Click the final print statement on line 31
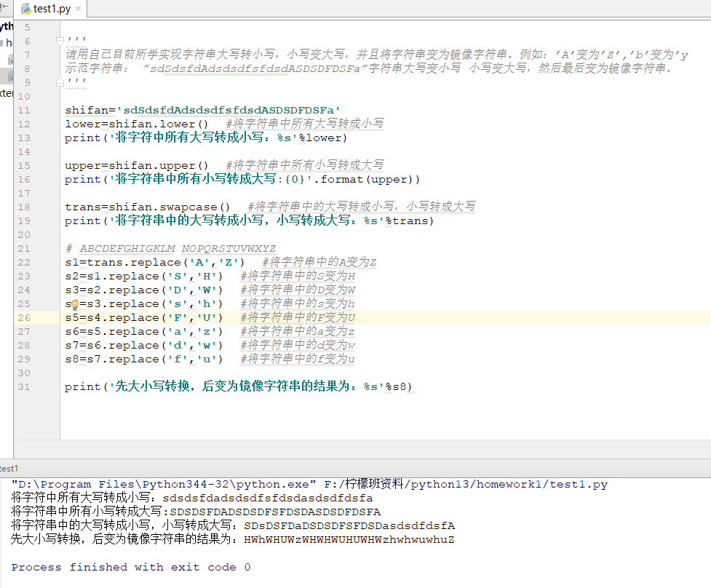The height and width of the screenshot is (588, 711). [239, 387]
